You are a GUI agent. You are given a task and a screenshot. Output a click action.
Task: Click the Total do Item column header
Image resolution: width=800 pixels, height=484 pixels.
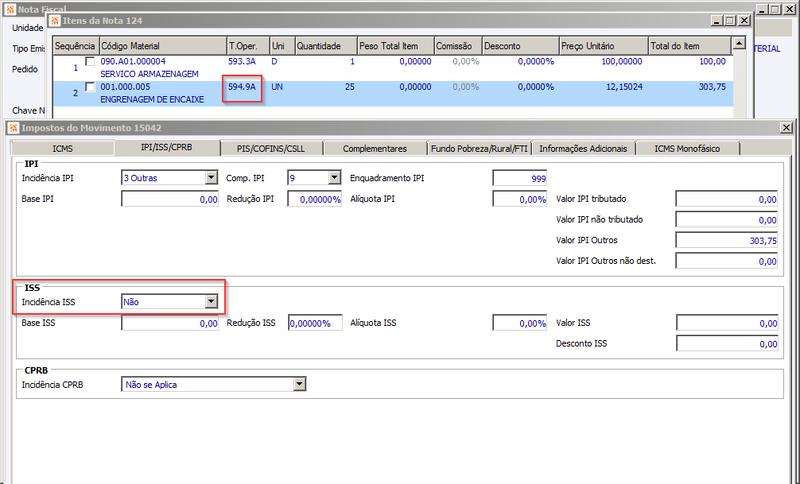(690, 46)
